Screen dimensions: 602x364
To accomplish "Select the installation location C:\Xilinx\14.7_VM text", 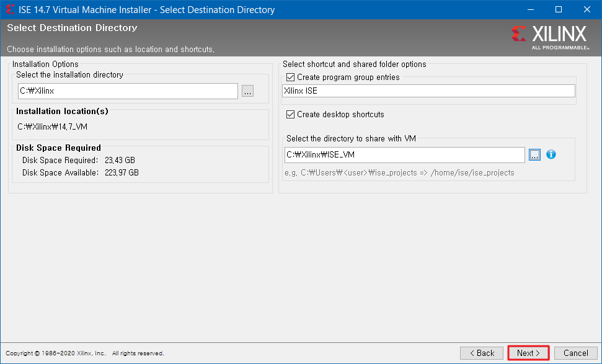I will (53, 127).
